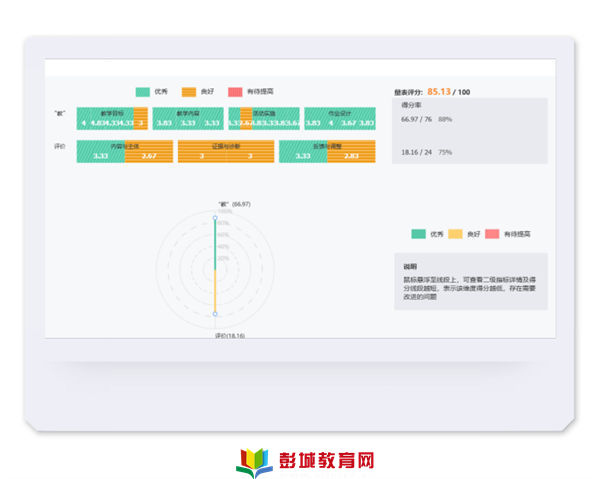The height and width of the screenshot is (479, 600).
Task: Toggle green 优秀 swatch in bar chart legend
Action: (x=142, y=92)
